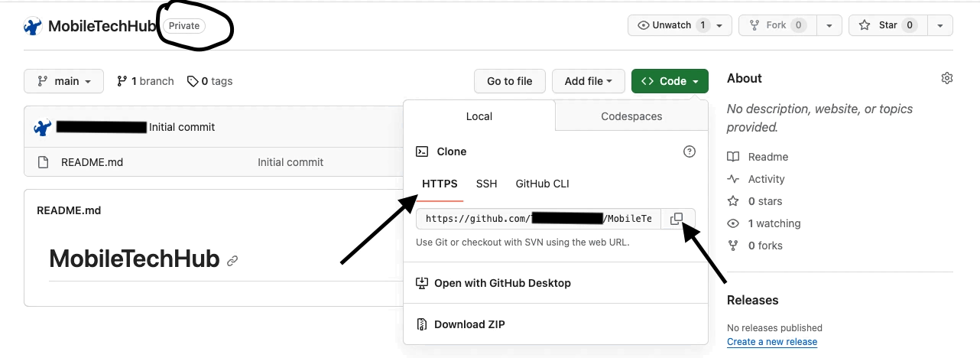980x358 pixels.
Task: Expand the Unwatch notifications dropdown
Action: pyautogui.click(x=680, y=25)
